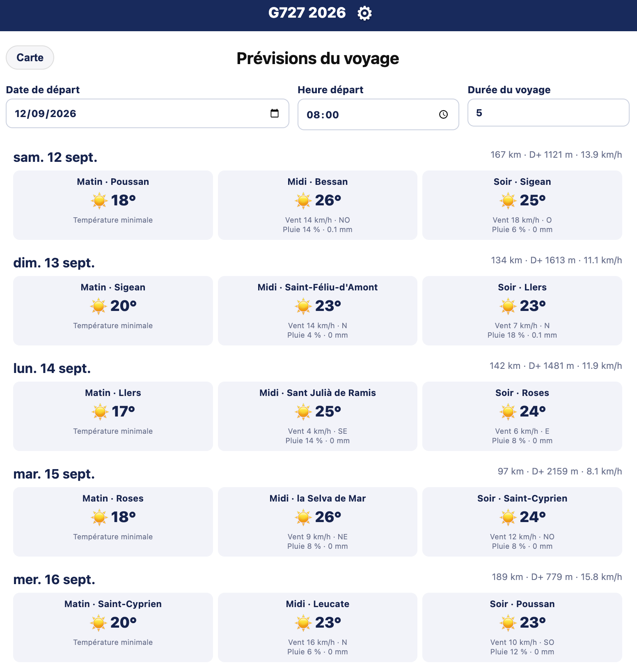Select the Midi Sant Julià de Ramis card
The height and width of the screenshot is (672, 637).
tap(317, 416)
